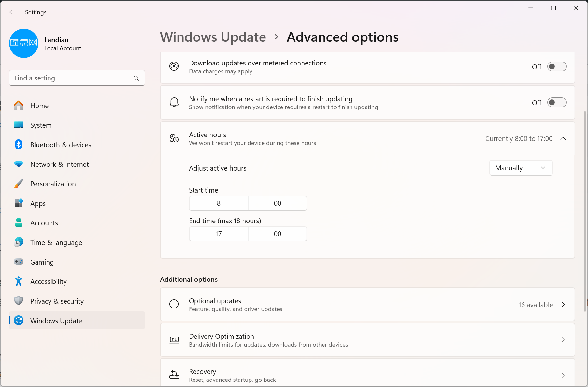Click Landian Local Account name

tap(63, 44)
